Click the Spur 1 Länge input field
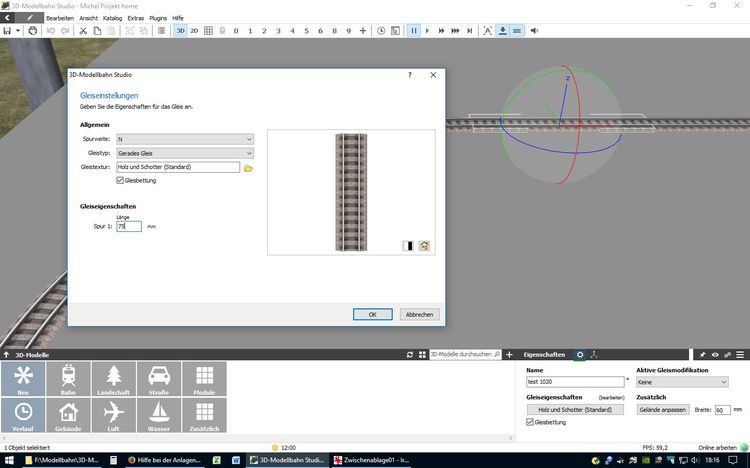The width and height of the screenshot is (750, 468). [129, 227]
